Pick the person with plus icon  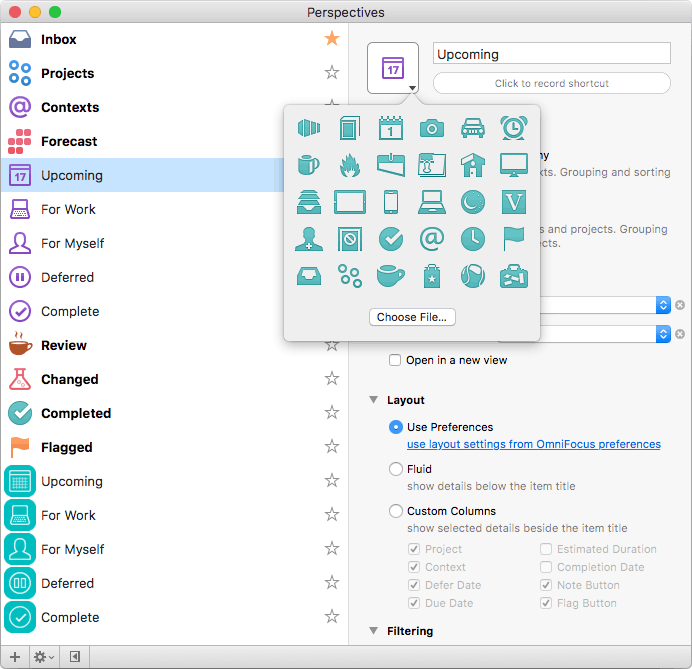pos(309,239)
